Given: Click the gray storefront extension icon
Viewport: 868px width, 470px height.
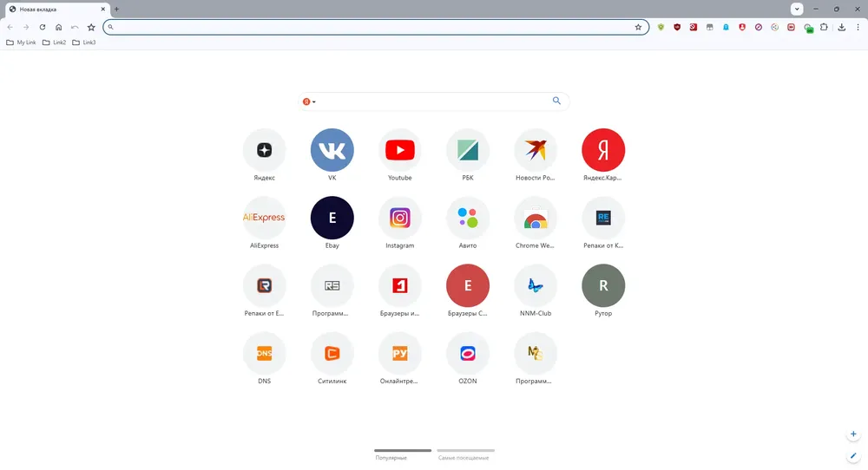Looking at the screenshot, I should [x=710, y=27].
